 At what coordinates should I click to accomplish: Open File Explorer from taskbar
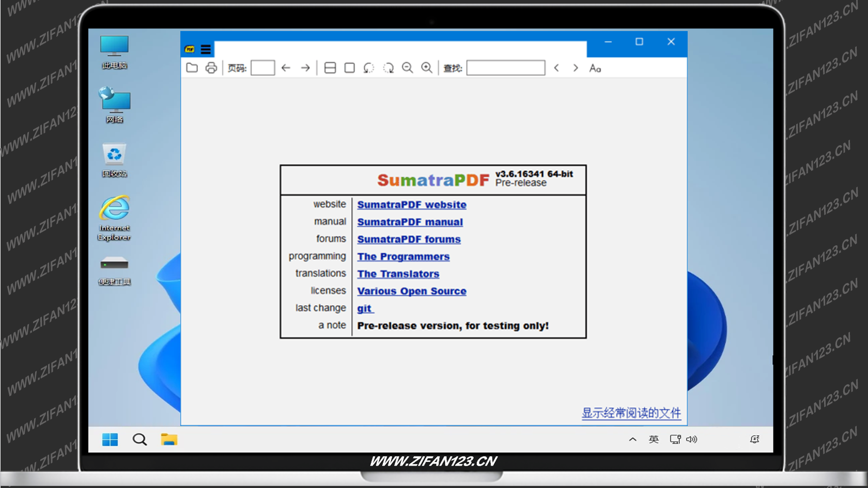tap(169, 439)
